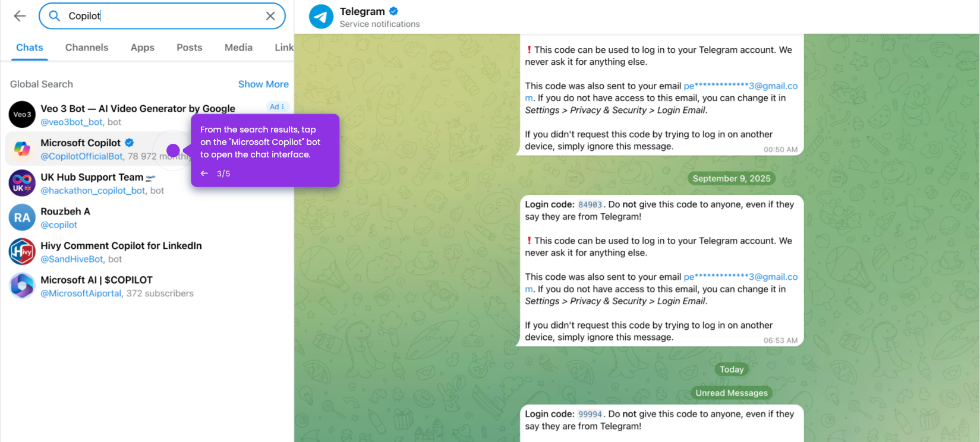Click @MicrosoftAiportal username text
The width and height of the screenshot is (980, 442).
81,293
